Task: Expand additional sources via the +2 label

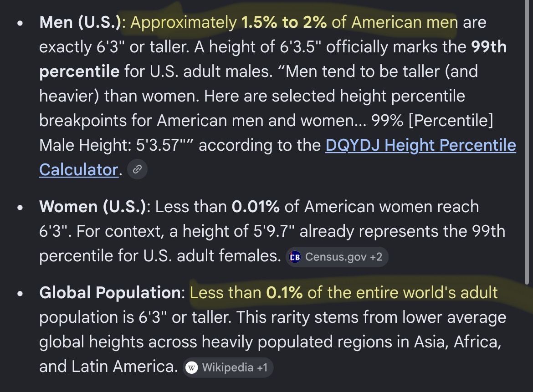Action: click(x=376, y=257)
